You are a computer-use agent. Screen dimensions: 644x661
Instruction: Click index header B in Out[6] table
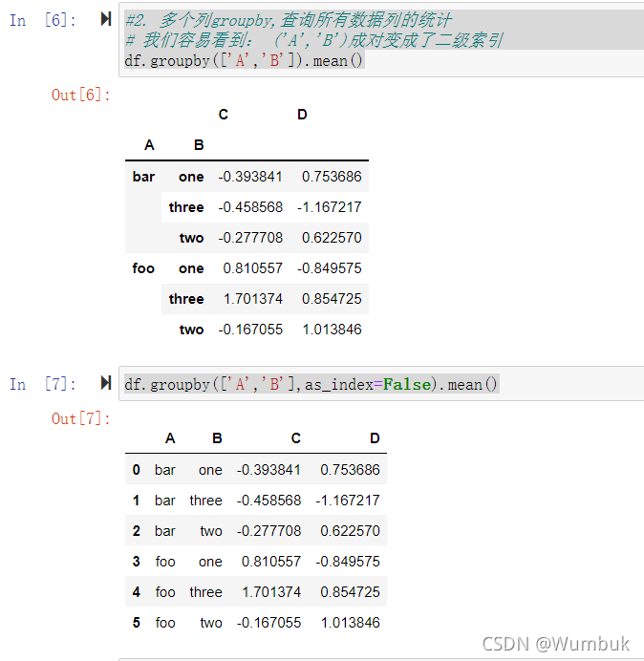pyautogui.click(x=199, y=145)
